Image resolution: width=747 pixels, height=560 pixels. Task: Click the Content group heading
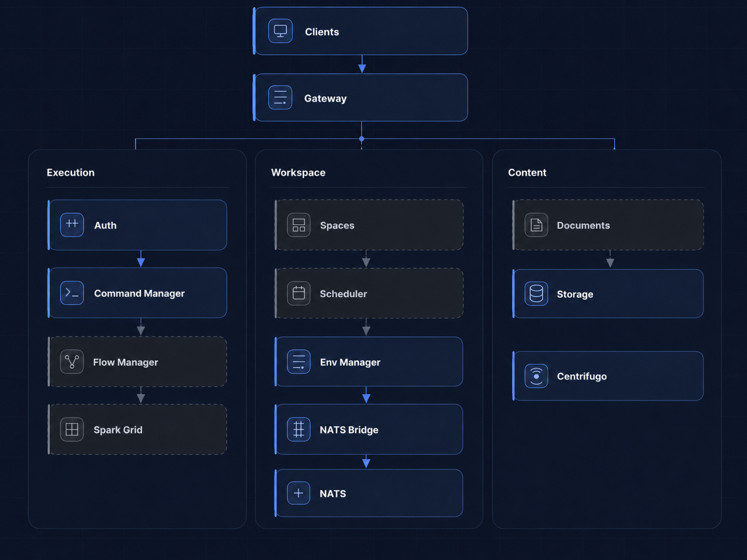[x=527, y=172]
